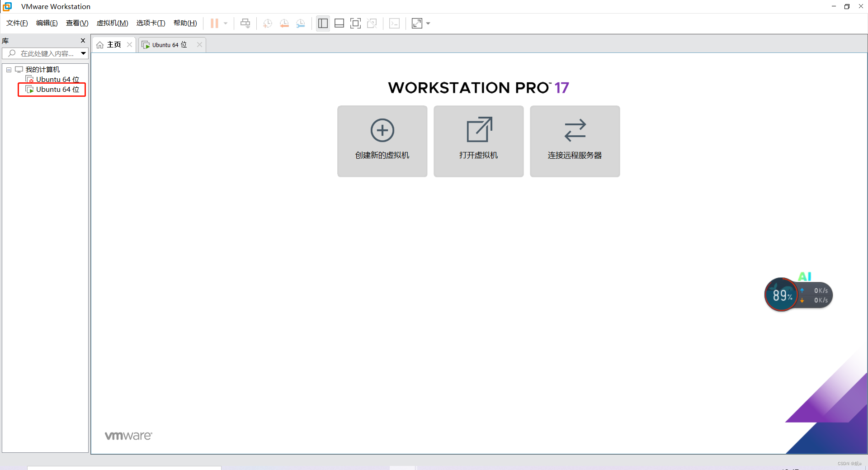The height and width of the screenshot is (470, 868).
Task: Send Ctrl+Alt+Del to the virtual machine
Action: [245, 23]
